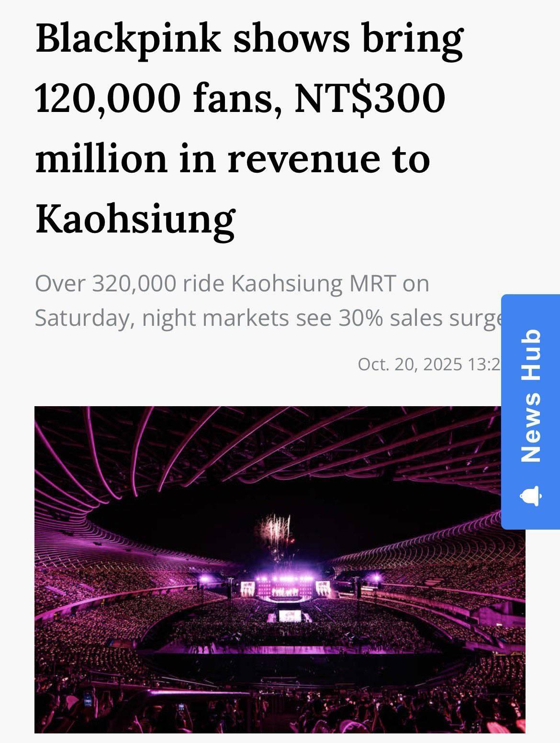
Task: Click the word "Blackpink" in the headline
Action: (128, 39)
